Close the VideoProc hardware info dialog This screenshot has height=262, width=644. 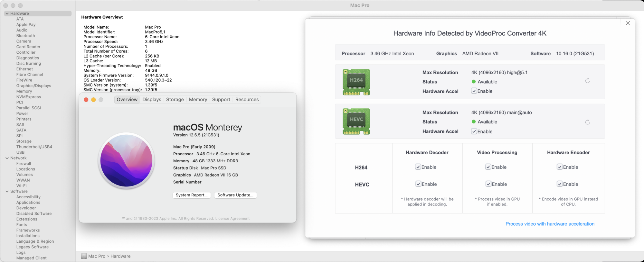pyautogui.click(x=628, y=23)
